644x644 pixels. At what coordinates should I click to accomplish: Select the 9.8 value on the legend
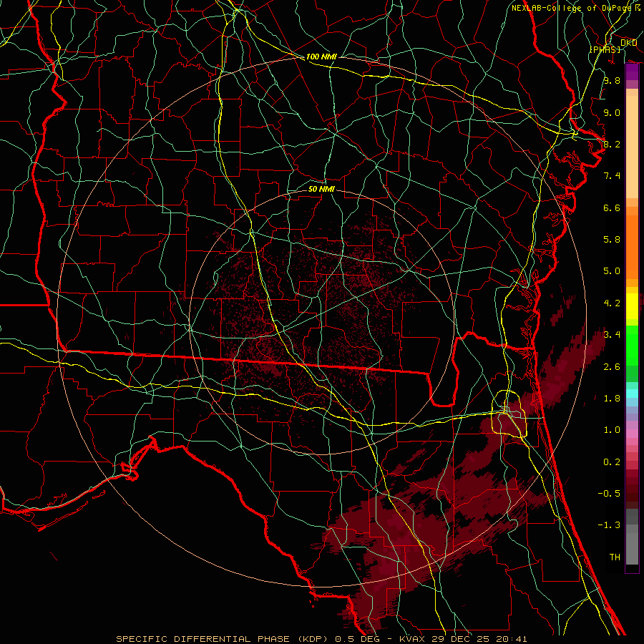click(x=612, y=80)
